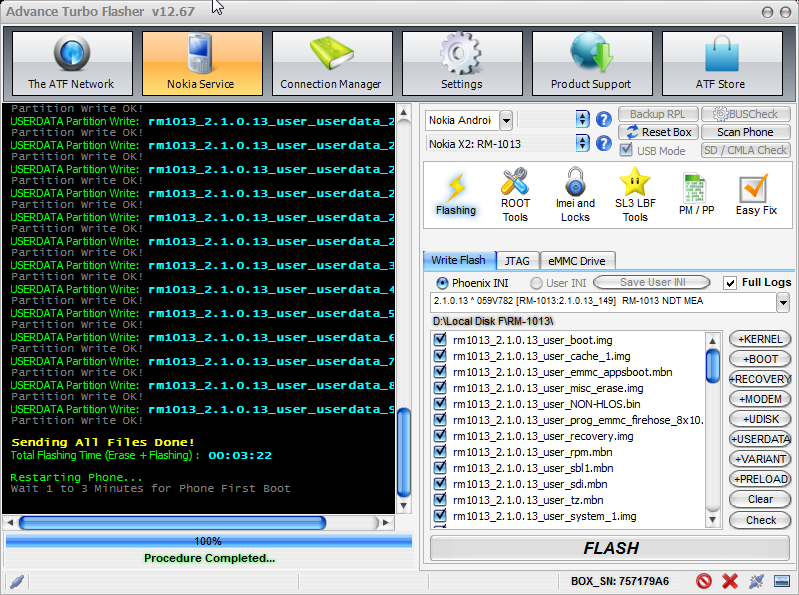Click stepper beside the platform field
The height and width of the screenshot is (595, 799).
tap(582, 120)
